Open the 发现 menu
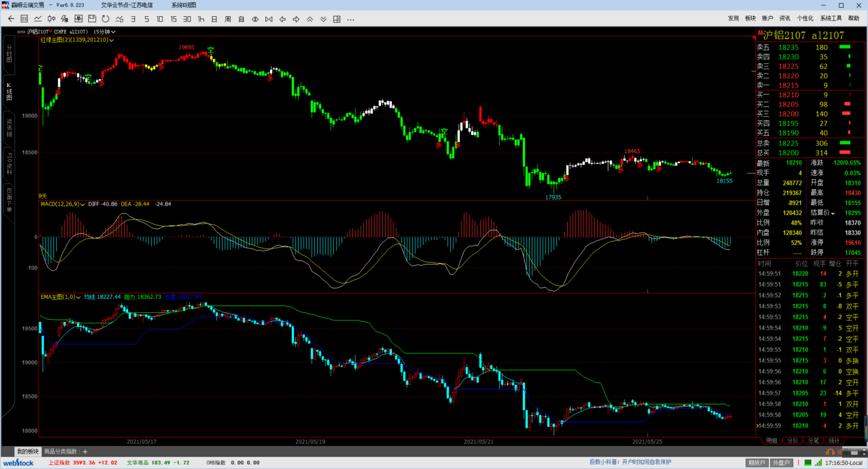The image size is (868, 469). pyautogui.click(x=733, y=18)
